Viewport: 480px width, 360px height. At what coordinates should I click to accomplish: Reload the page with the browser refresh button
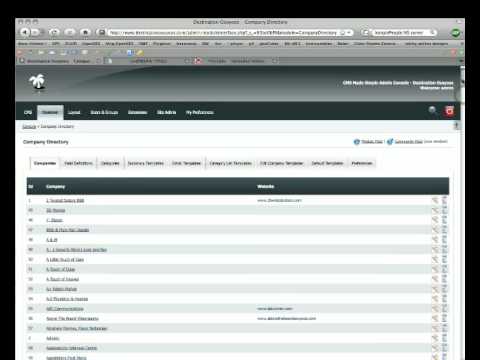coord(54,32)
